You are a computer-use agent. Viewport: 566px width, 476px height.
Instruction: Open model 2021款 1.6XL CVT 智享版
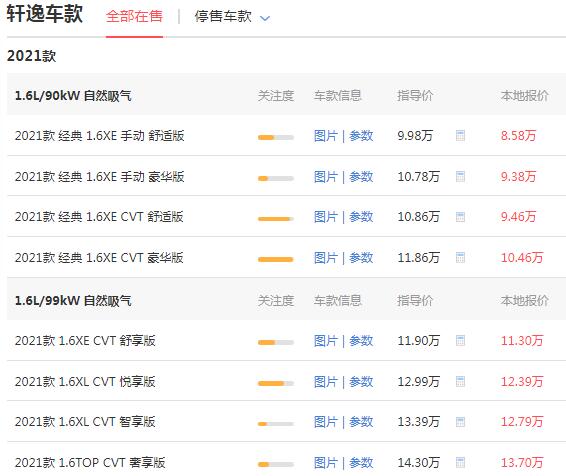click(85, 422)
